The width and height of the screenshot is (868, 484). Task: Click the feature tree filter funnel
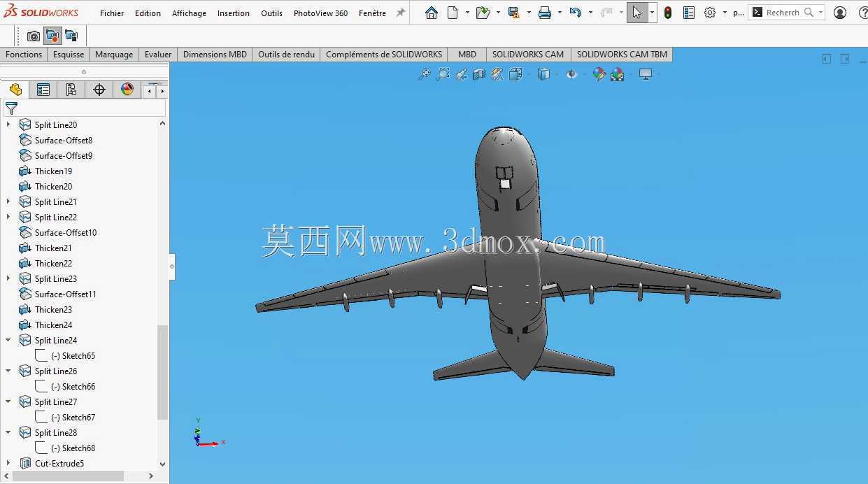coord(11,108)
